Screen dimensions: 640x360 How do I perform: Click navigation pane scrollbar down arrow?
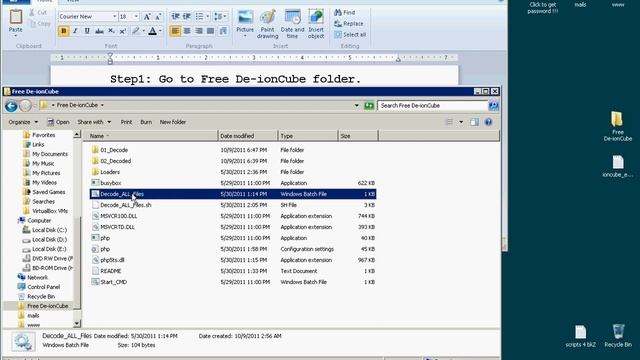coord(77,324)
